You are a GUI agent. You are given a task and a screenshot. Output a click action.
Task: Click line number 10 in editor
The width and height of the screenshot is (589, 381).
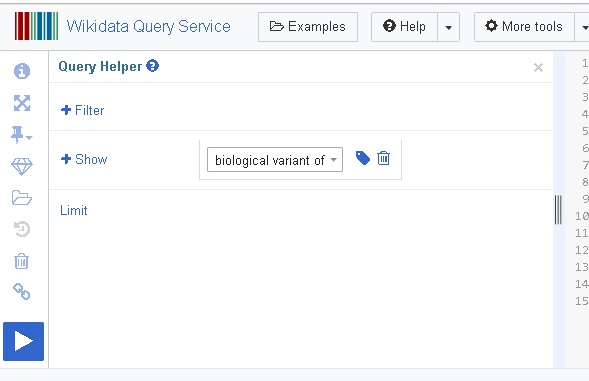(581, 216)
